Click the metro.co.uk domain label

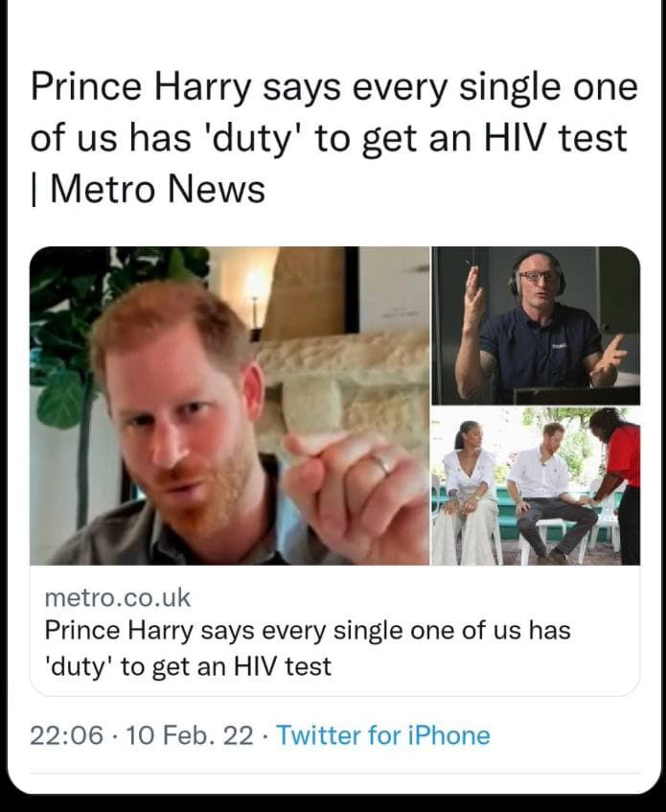(117, 598)
